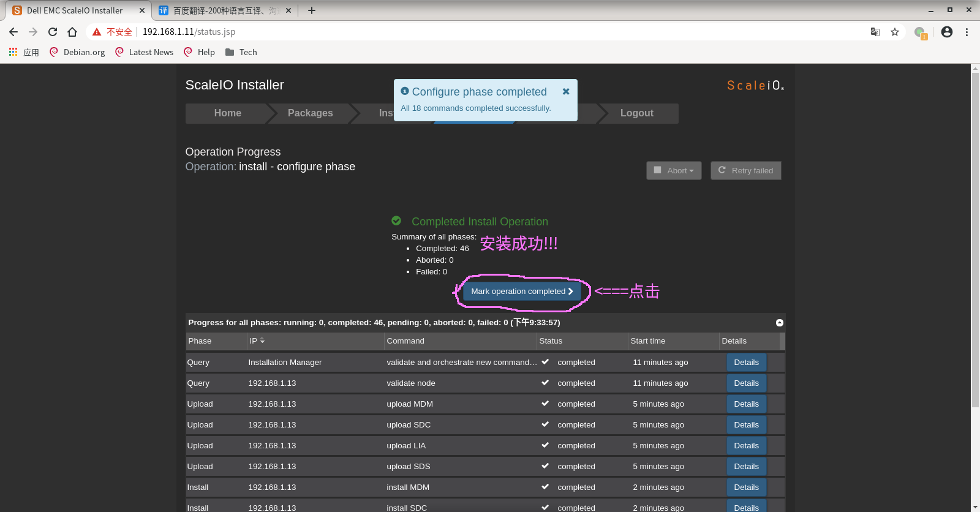The height and width of the screenshot is (512, 980).
Task: Click the scrollbar down arrow
Action: pyautogui.click(x=975, y=507)
